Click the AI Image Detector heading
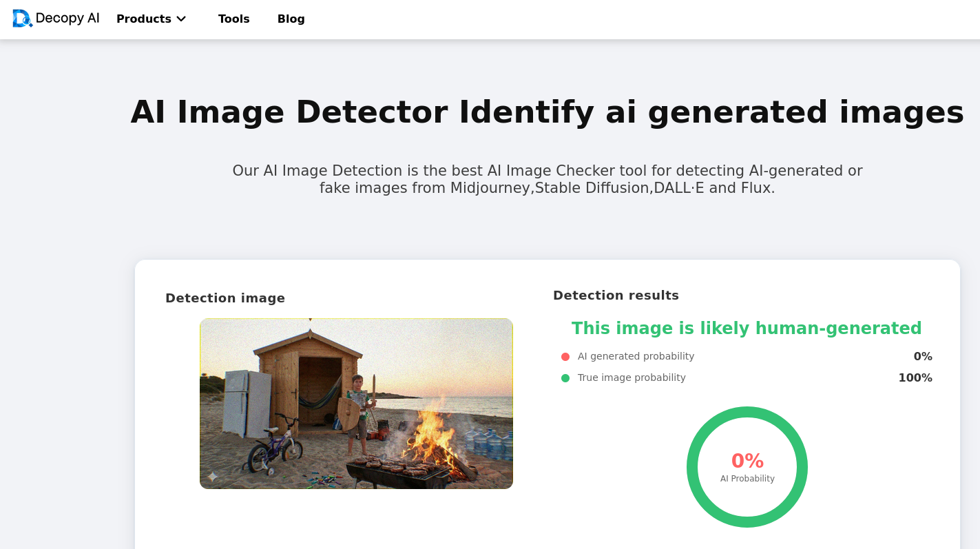This screenshot has width=980, height=549. 547,111
